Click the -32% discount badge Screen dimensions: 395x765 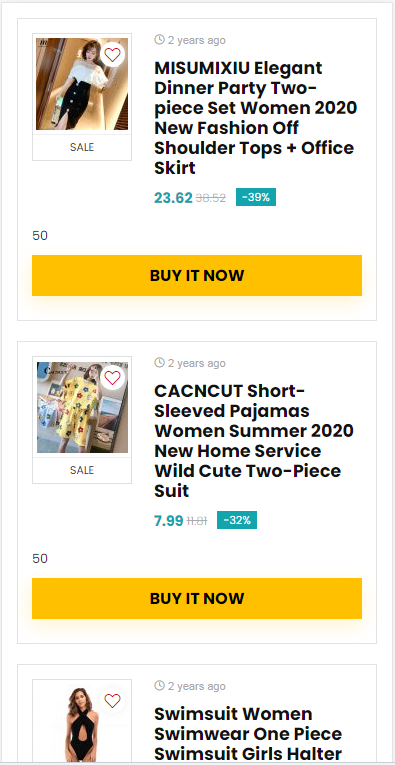pyautogui.click(x=237, y=520)
